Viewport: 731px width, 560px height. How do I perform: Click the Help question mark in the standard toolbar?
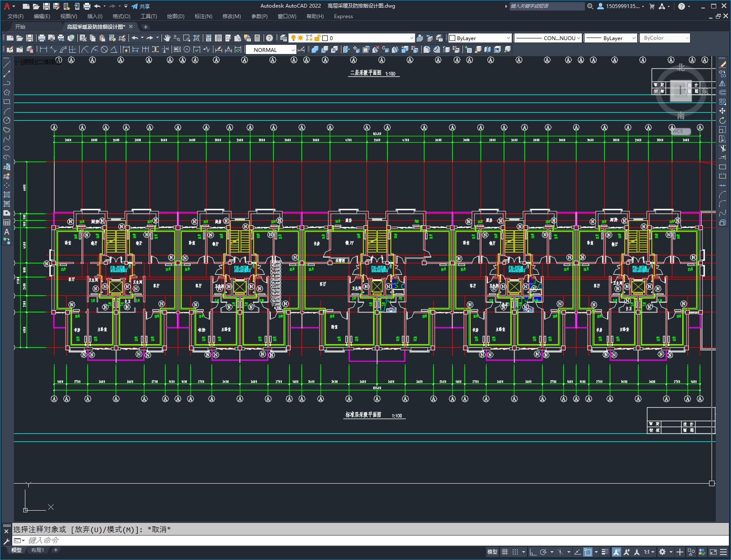269,38
